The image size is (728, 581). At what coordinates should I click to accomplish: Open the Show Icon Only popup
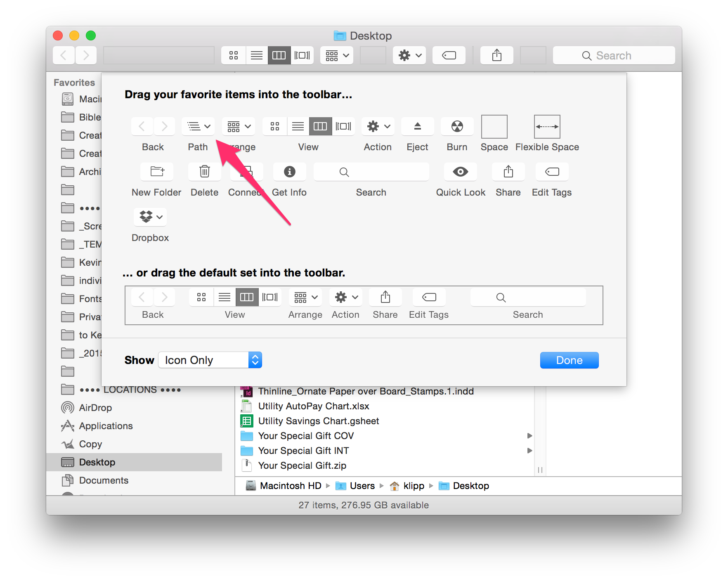pos(210,360)
